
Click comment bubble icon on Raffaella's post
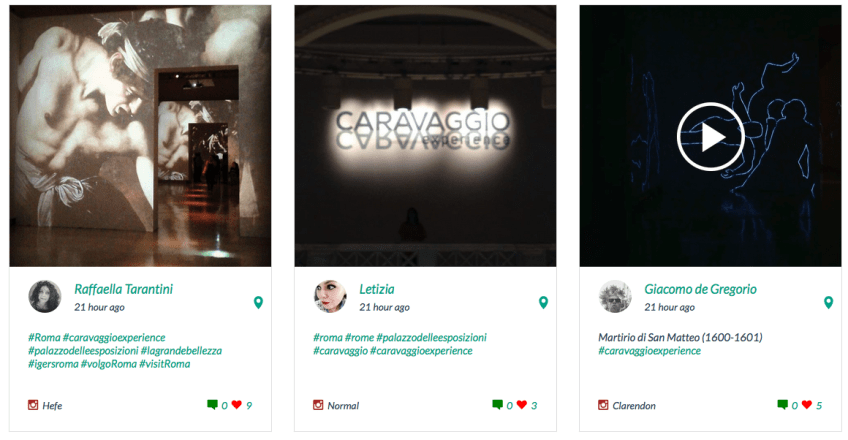click(212, 405)
